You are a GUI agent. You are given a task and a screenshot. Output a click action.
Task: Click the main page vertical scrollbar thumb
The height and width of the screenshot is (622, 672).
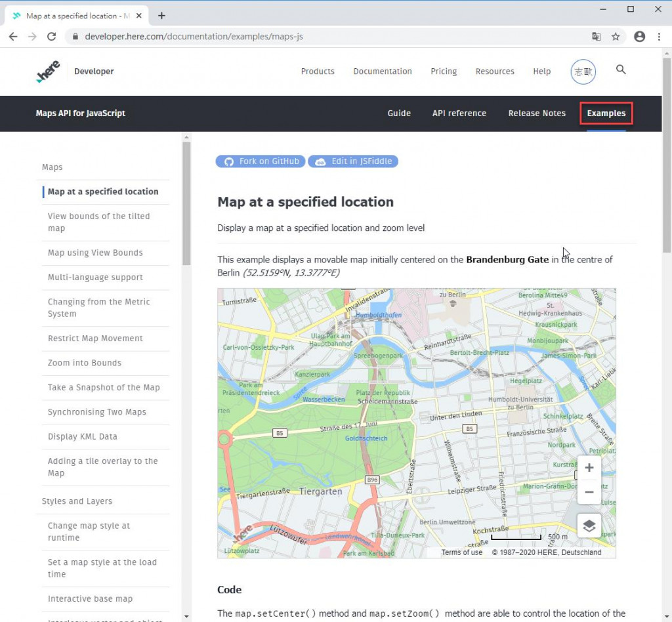point(667,155)
